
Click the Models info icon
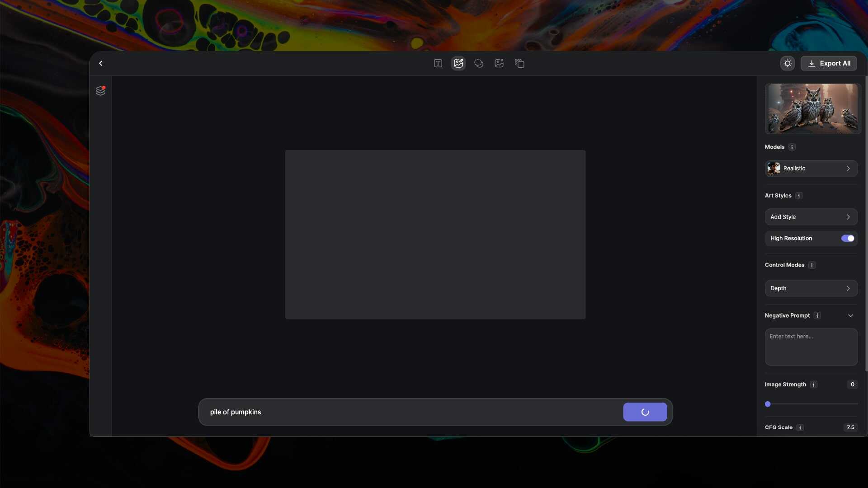pos(792,147)
